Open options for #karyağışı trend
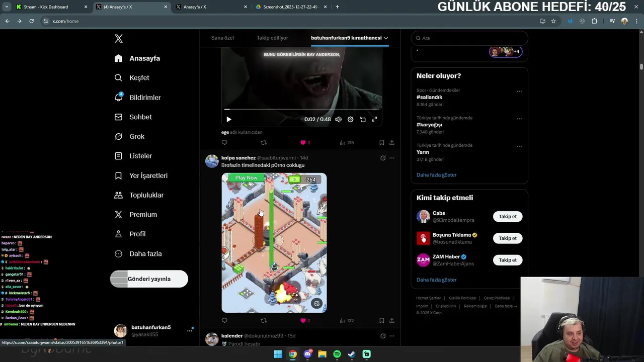The width and height of the screenshot is (644, 362). click(519, 119)
